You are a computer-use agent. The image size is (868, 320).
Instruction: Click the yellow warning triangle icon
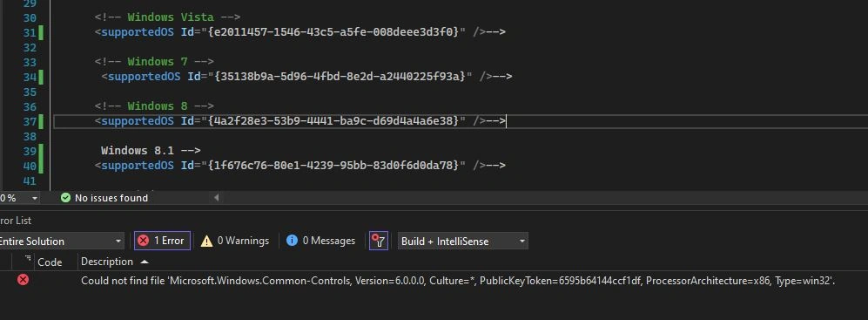point(206,242)
